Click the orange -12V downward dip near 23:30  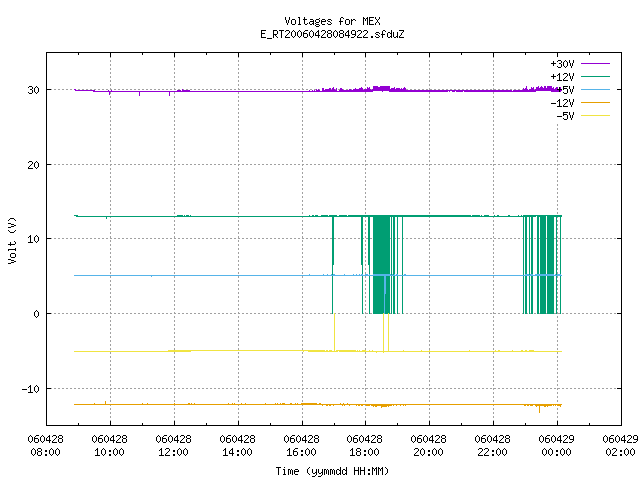[540, 409]
